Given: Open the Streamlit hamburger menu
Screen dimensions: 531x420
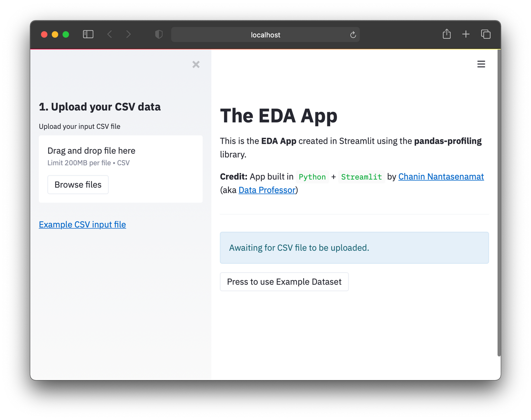Looking at the screenshot, I should [481, 64].
